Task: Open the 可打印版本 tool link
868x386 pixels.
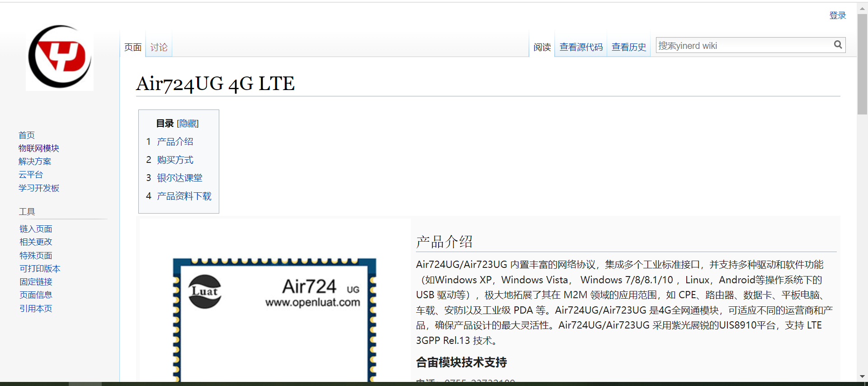Action: 40,269
